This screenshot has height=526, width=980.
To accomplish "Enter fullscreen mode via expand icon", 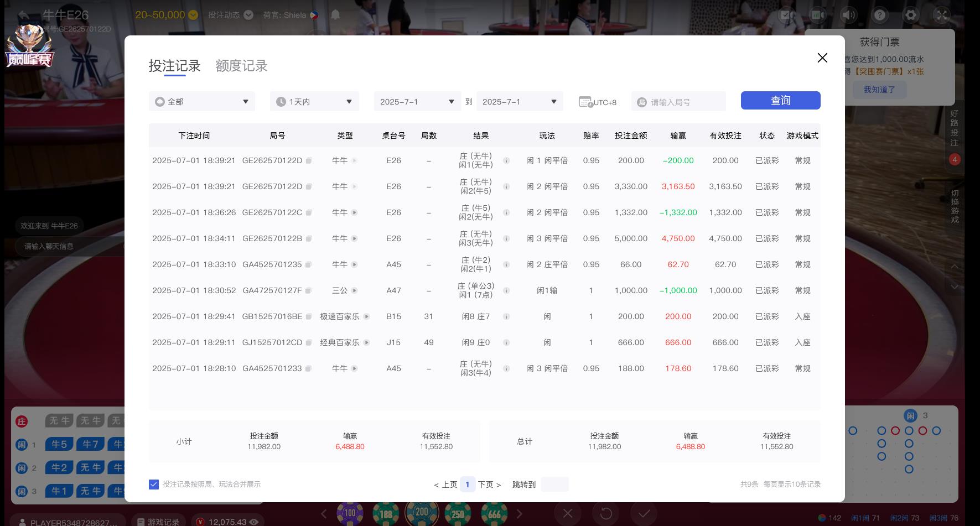I will [941, 15].
